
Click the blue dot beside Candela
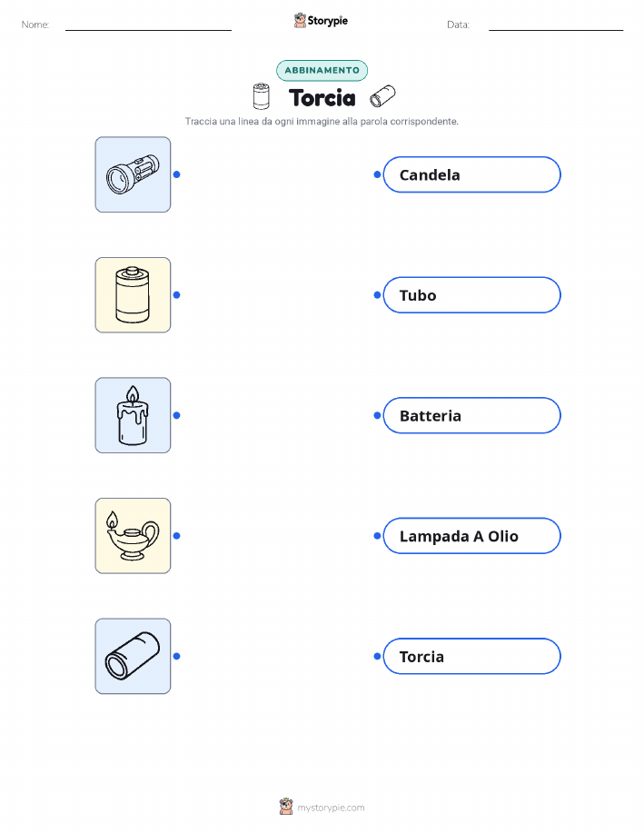[377, 174]
